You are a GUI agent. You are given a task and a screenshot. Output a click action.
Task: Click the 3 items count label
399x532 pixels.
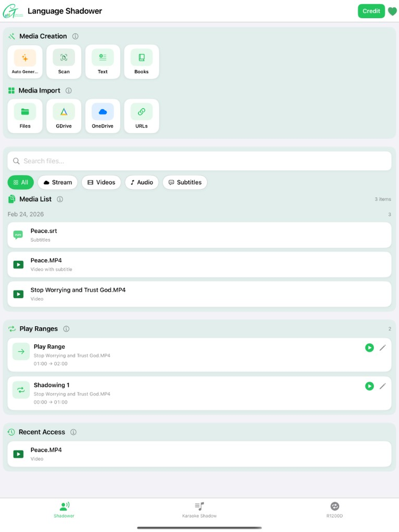point(383,199)
